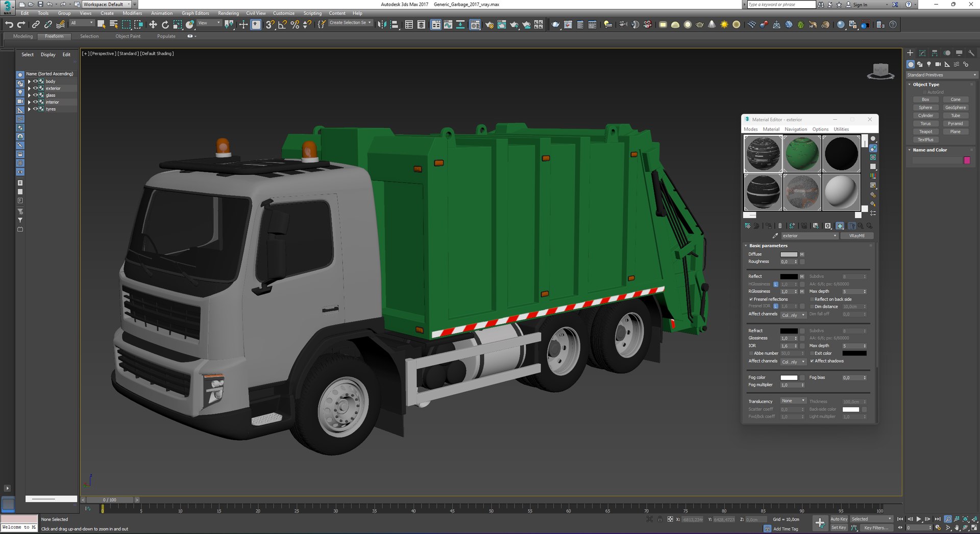
Task: Click the Teapot primitive button
Action: [x=925, y=132]
